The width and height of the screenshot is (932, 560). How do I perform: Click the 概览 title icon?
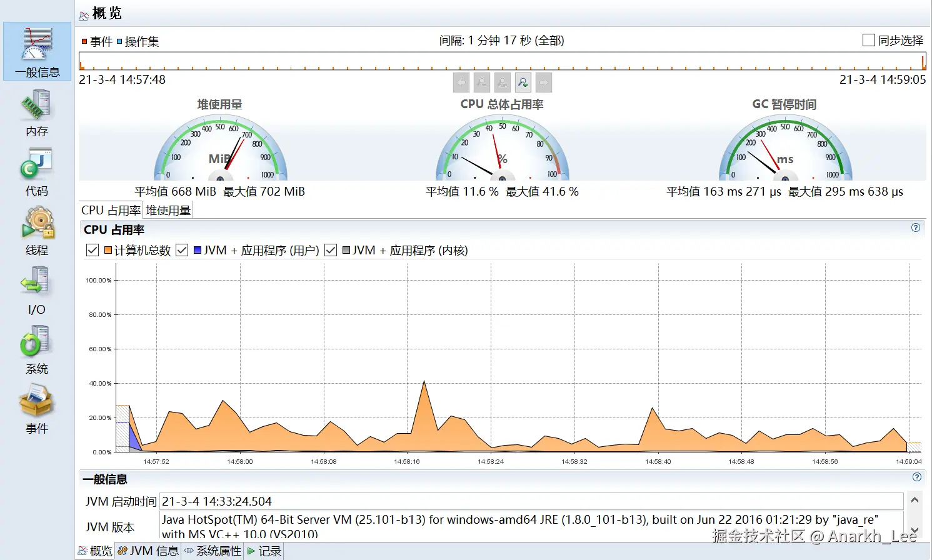pos(84,16)
